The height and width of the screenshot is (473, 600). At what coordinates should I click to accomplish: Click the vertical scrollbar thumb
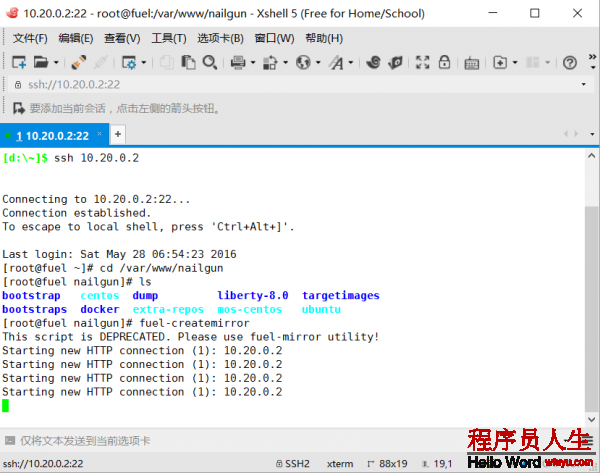point(592,308)
